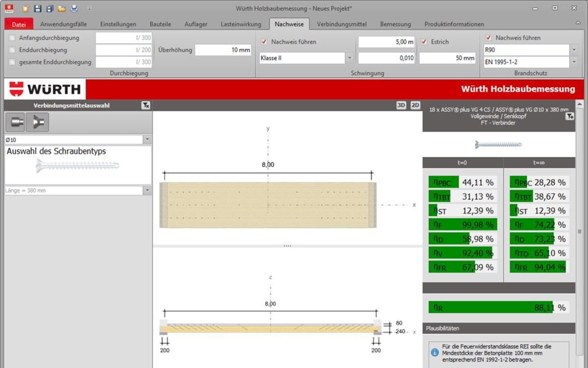588x368 pixels.
Task: Open the Länge = 380 mm dropdown
Action: pos(147,190)
